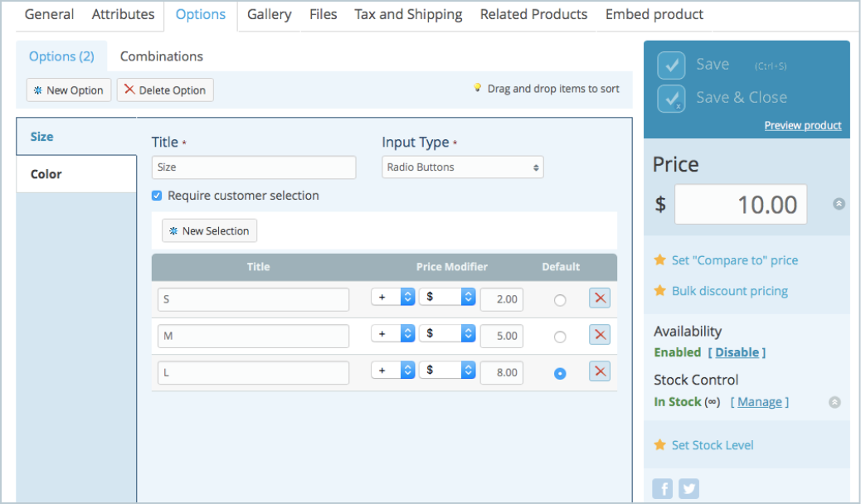Click the lightbulb hint icon
861x504 pixels.
477,88
